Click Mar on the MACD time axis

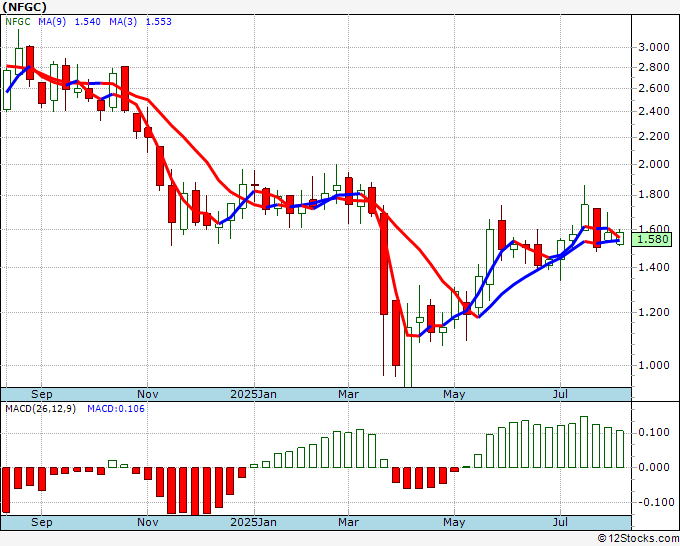[348, 522]
